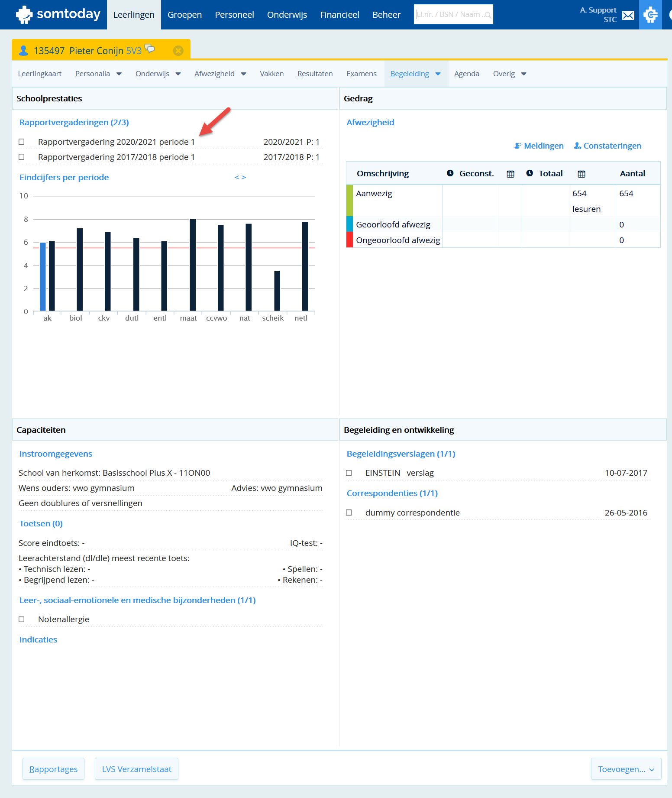Click the blue Geoorloofd afwezig color marker
The image size is (672, 798).
[x=349, y=224]
